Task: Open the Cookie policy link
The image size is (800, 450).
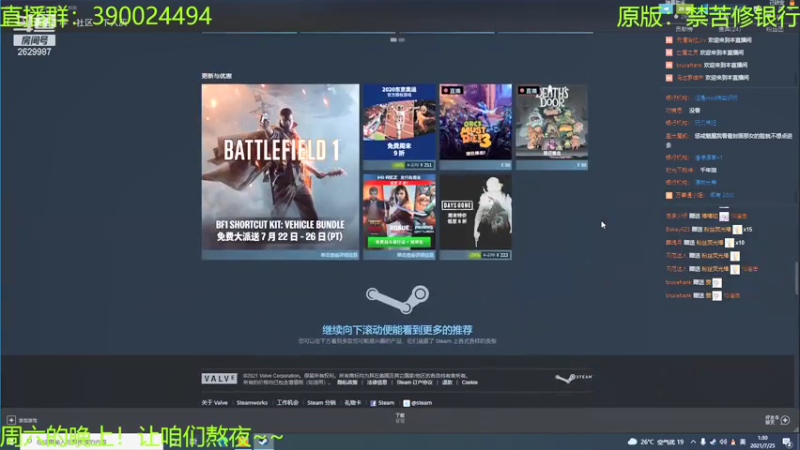Action: [469, 382]
